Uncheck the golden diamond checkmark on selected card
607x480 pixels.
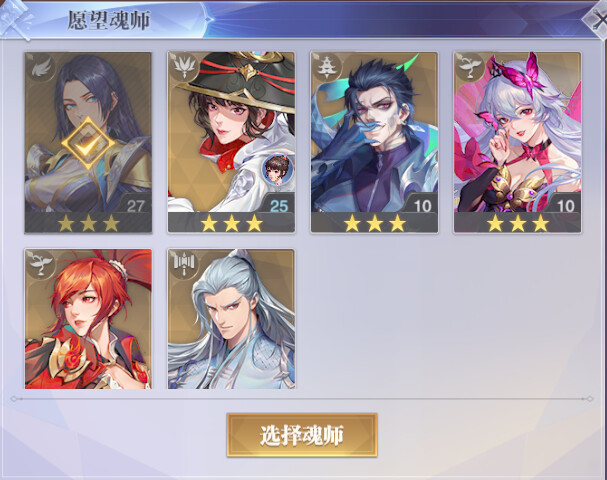point(88,144)
